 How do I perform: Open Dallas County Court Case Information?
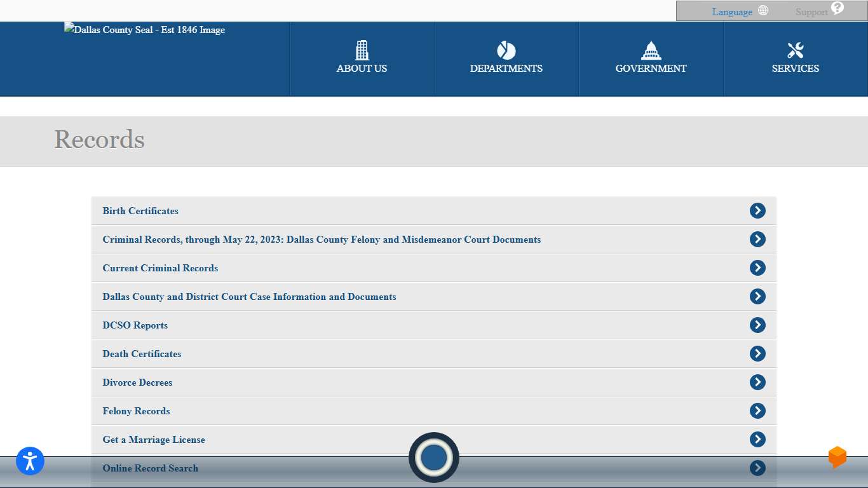click(249, 297)
